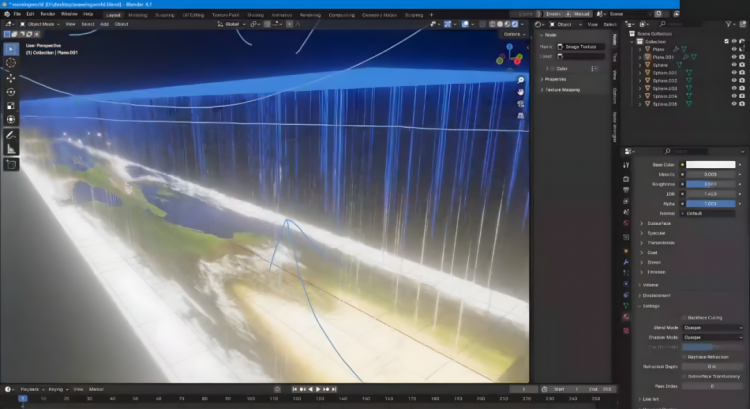Toggle viewport overlays button
The width and height of the screenshot is (750, 409).
tap(465, 24)
